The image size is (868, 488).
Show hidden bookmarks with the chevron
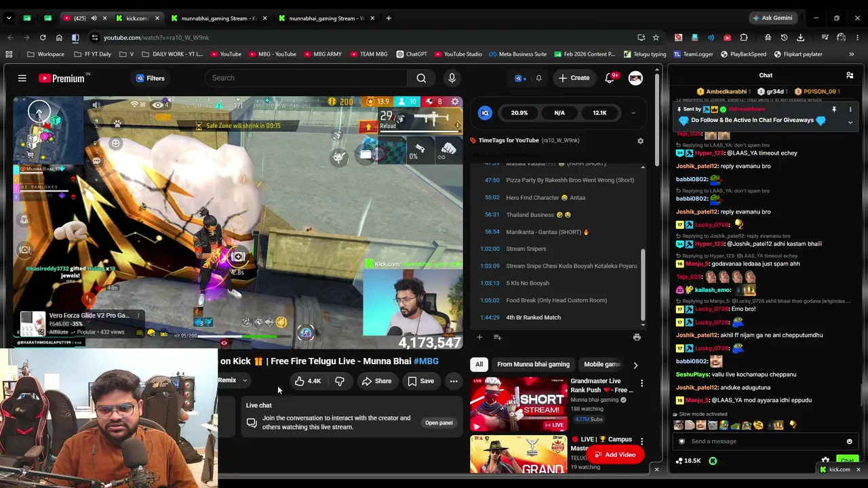coord(852,54)
